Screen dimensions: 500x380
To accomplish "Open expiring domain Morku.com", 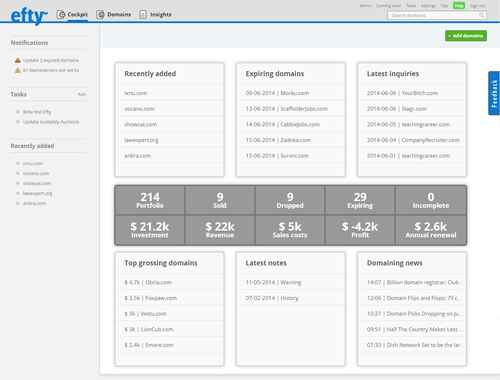I will click(x=277, y=93).
